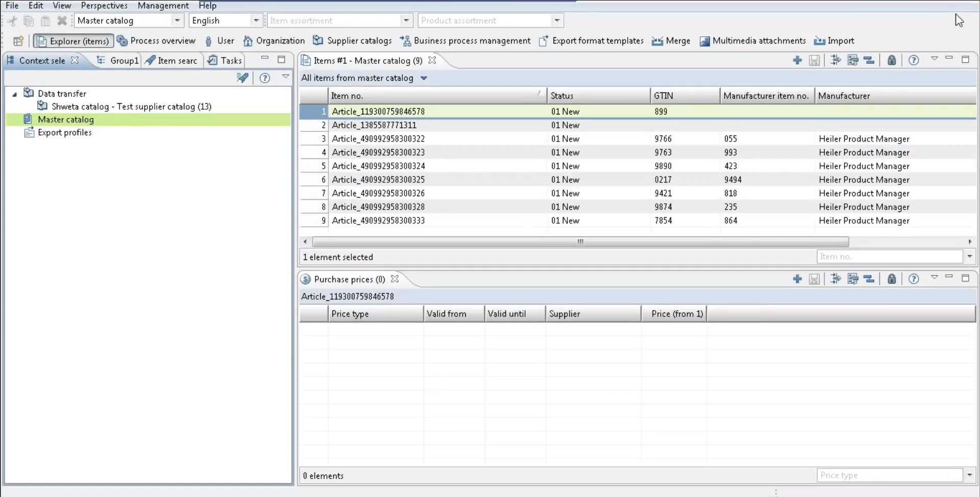Open help for the Items panel
Viewport: 980px width, 497px height.
914,60
